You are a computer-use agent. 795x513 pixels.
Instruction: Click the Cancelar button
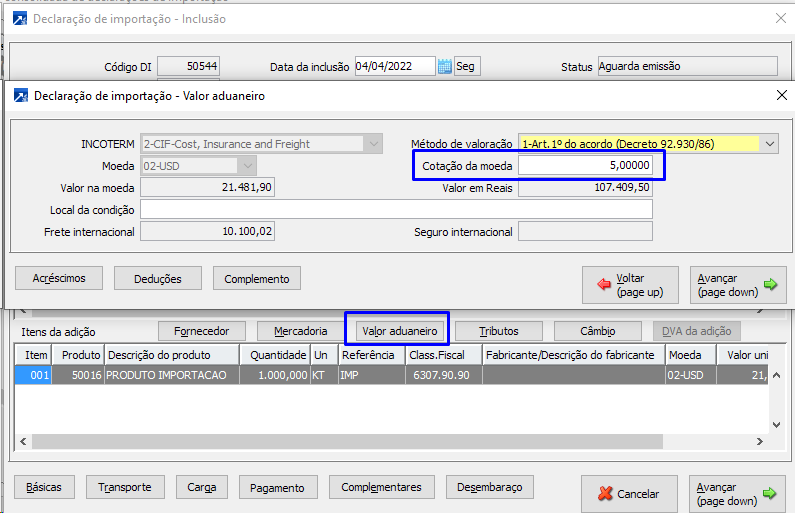coord(629,494)
